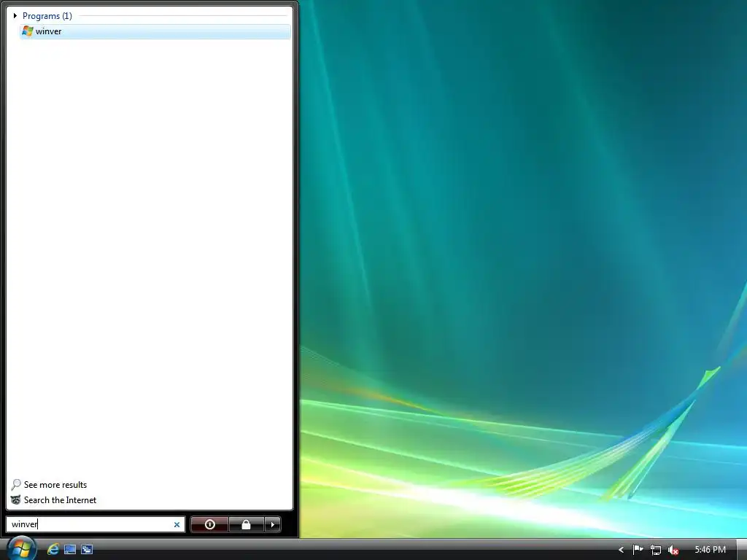
Task: Lock the computer with the padlock button
Action: (x=247, y=524)
